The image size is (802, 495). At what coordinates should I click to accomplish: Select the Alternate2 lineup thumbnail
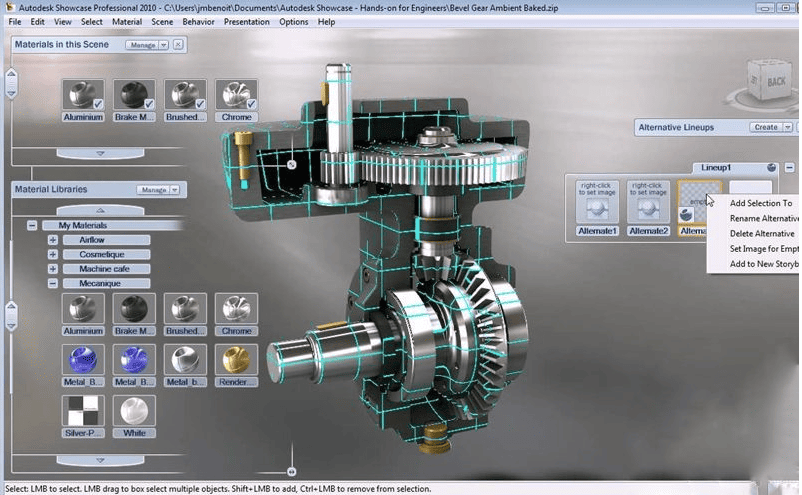coord(649,202)
